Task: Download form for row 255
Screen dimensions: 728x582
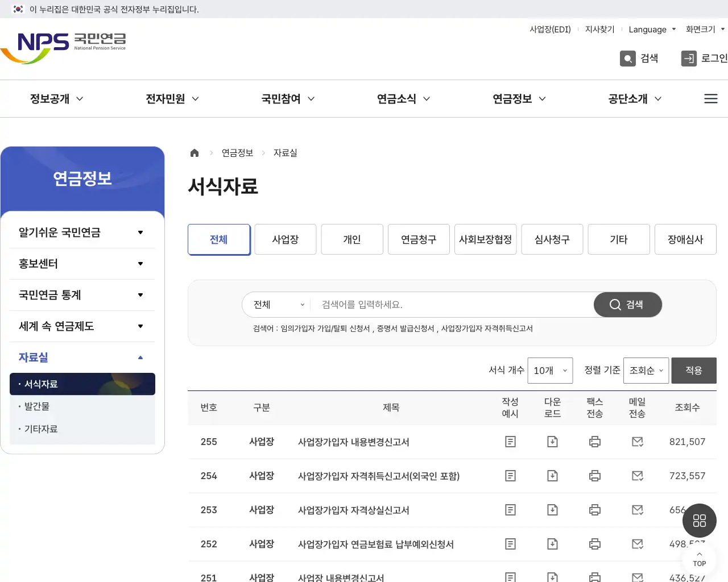Action: [552, 442]
